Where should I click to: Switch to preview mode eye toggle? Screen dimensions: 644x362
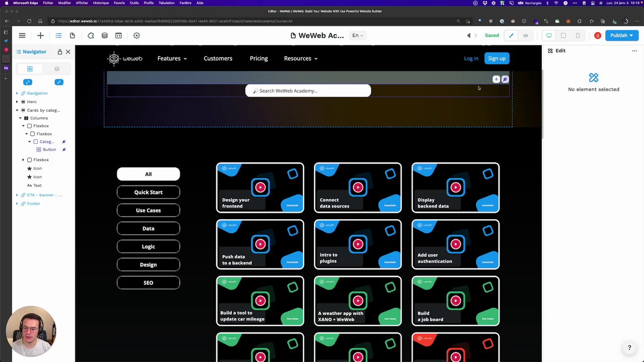coord(526,35)
